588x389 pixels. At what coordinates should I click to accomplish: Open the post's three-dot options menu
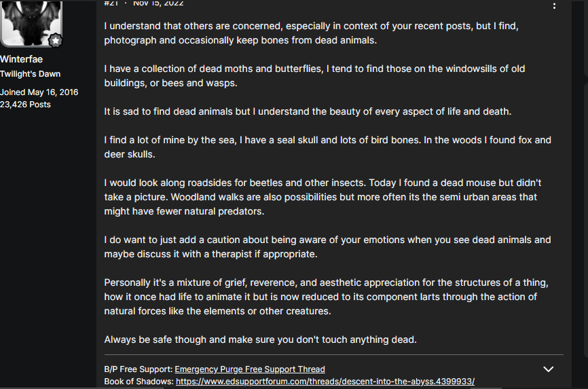554,5
